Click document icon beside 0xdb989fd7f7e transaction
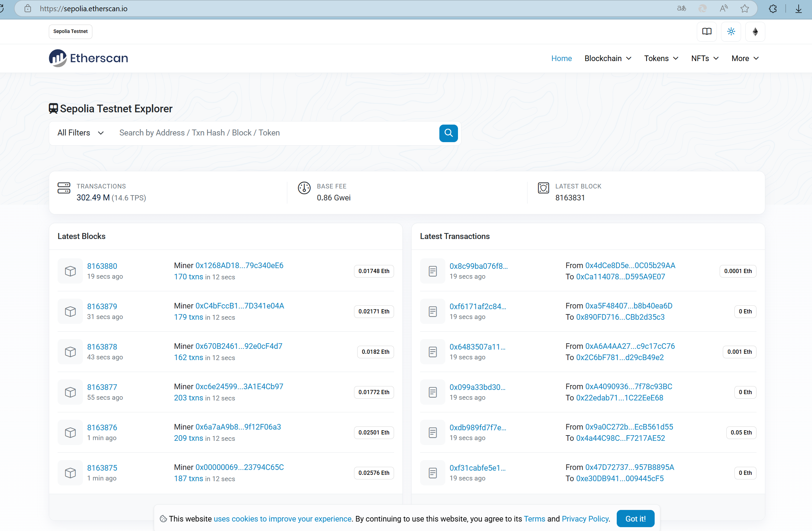Viewport: 812px width, 531px height. pos(433,432)
